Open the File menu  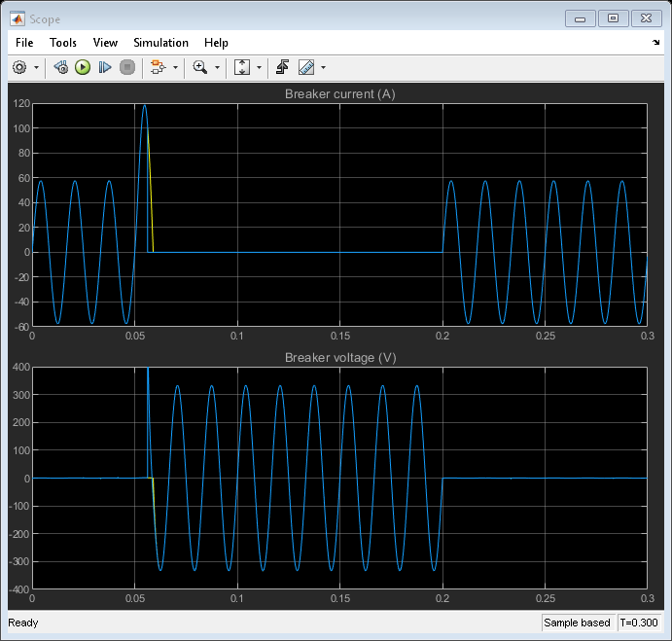[x=24, y=43]
